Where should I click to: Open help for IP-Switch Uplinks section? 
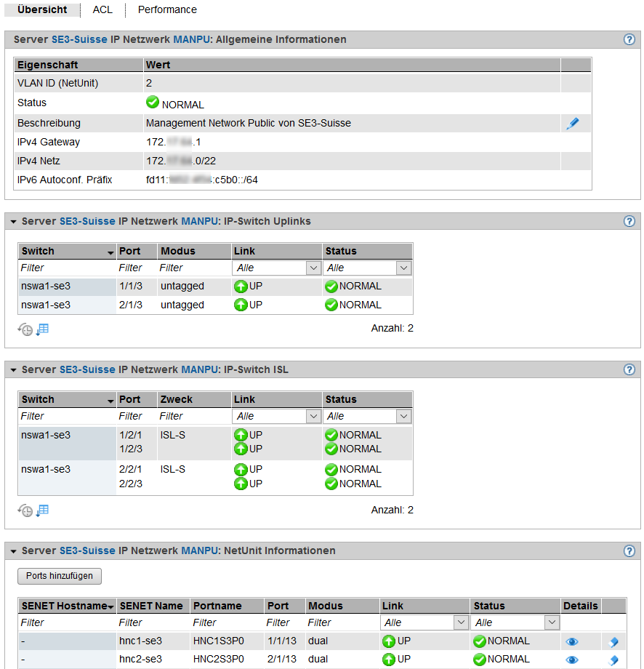629,221
